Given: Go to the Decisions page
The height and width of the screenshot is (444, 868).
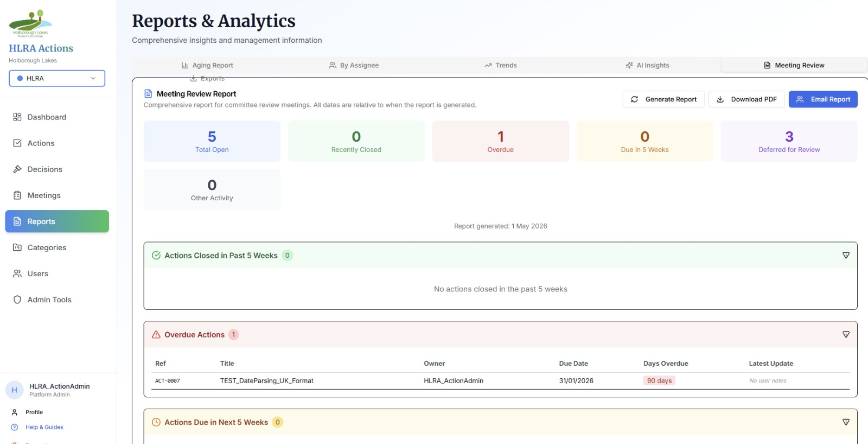Looking at the screenshot, I should [57, 169].
